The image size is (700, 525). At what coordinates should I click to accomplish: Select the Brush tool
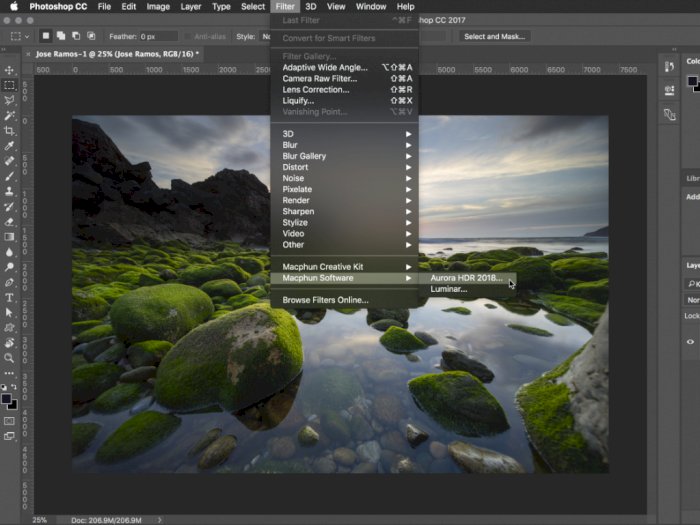click(9, 176)
